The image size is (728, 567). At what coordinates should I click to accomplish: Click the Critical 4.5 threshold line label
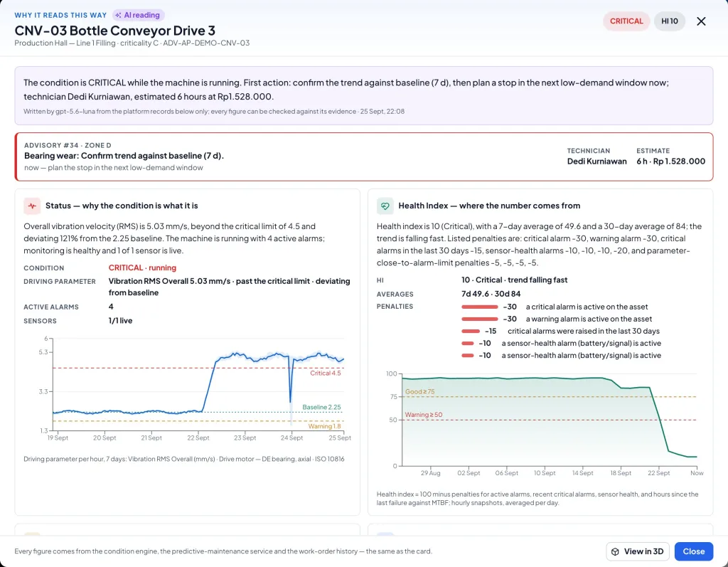[325, 373]
